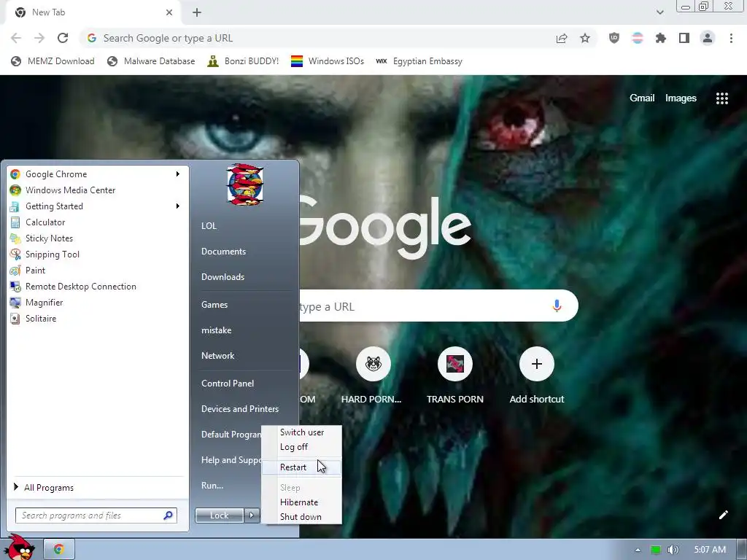747x560 pixels.
Task: Open the uBlock shield extension icon
Action: (614, 38)
